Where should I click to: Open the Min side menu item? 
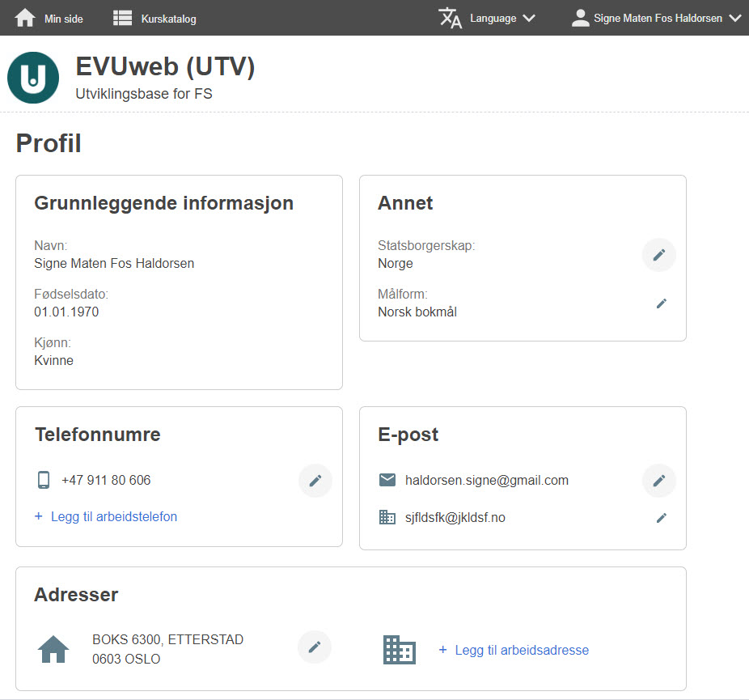pyautogui.click(x=64, y=19)
